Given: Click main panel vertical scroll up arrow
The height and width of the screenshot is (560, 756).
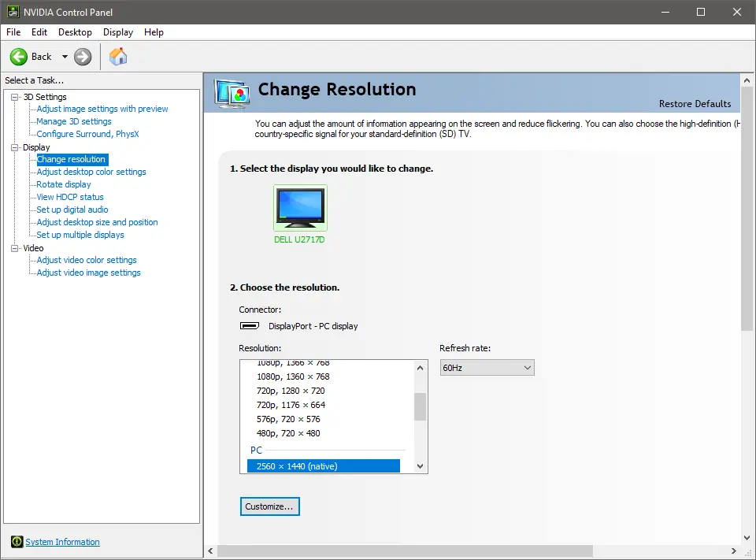Looking at the screenshot, I should pyautogui.click(x=747, y=80).
